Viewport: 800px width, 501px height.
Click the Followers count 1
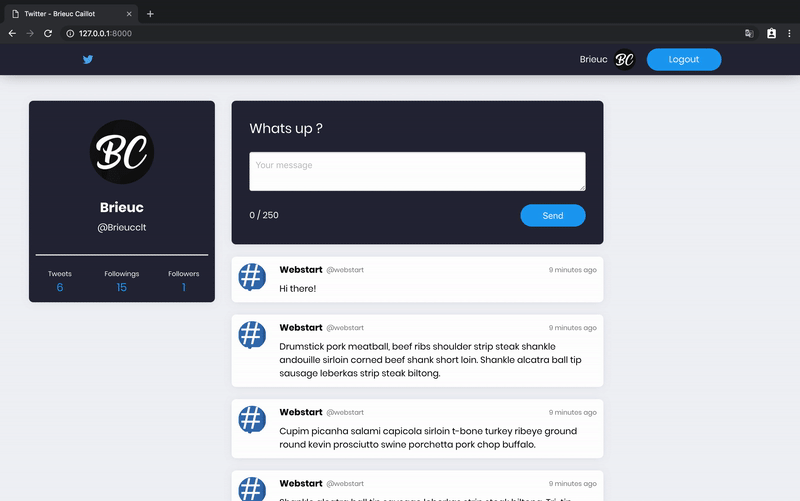pos(184,287)
